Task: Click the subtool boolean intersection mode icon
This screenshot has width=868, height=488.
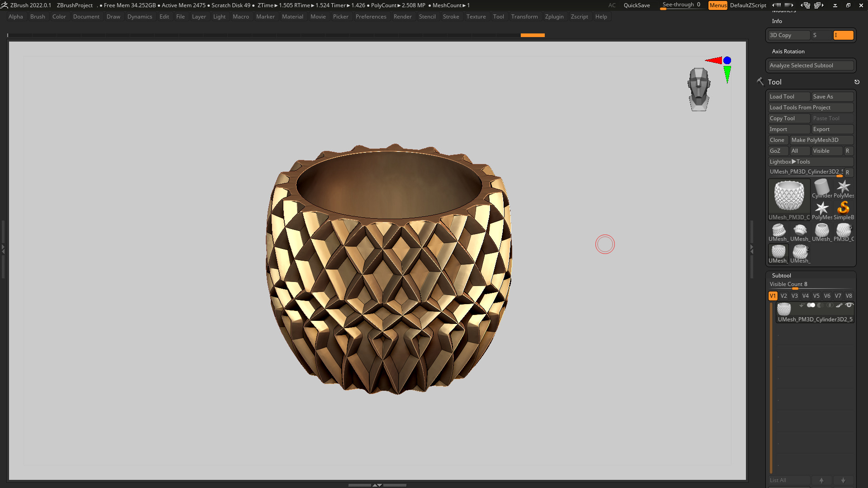Action: (x=830, y=305)
